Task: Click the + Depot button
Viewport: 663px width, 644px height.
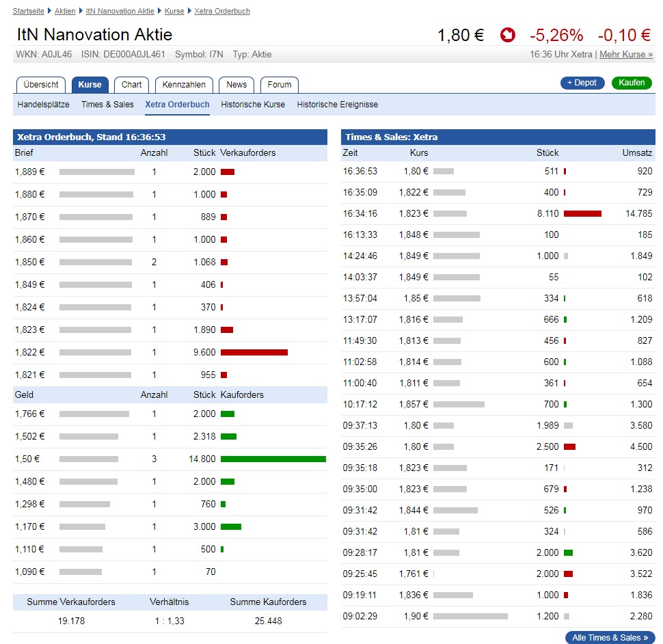Action: (x=582, y=83)
